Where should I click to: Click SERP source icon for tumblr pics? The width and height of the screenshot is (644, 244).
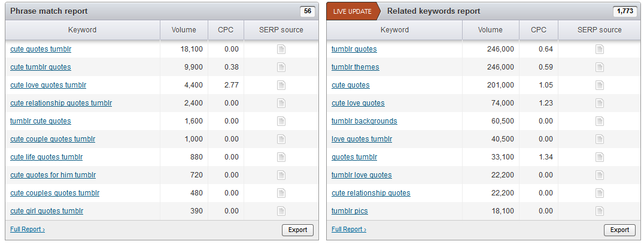(600, 211)
